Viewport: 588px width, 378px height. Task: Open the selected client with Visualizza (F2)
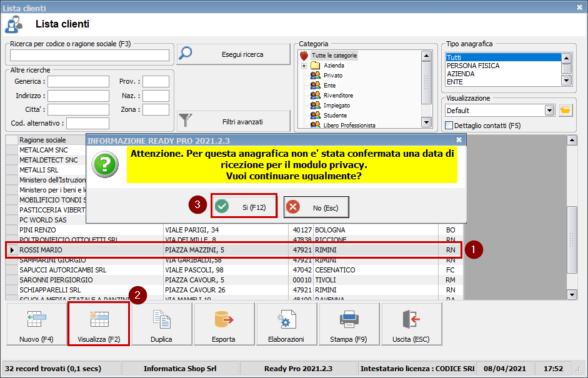click(99, 324)
